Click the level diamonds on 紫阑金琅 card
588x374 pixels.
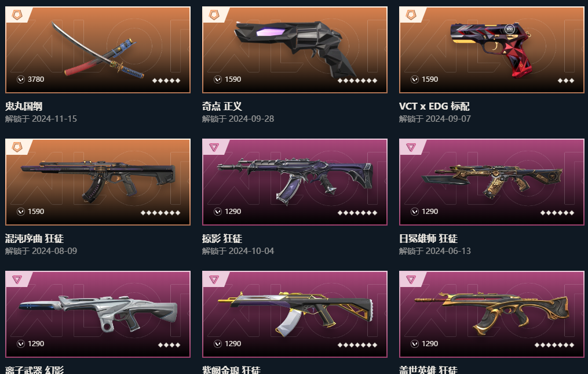[357, 344]
